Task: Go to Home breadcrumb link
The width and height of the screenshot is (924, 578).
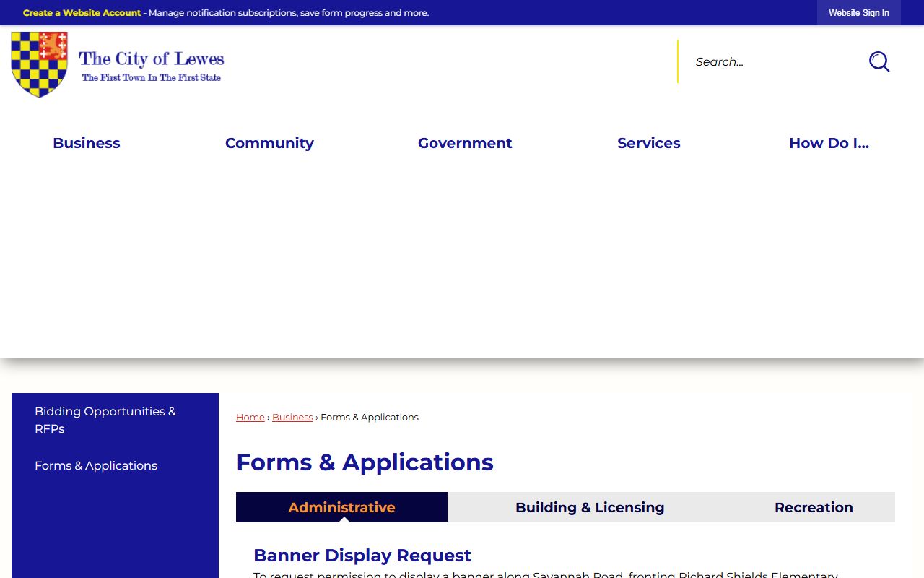Action: (250, 417)
